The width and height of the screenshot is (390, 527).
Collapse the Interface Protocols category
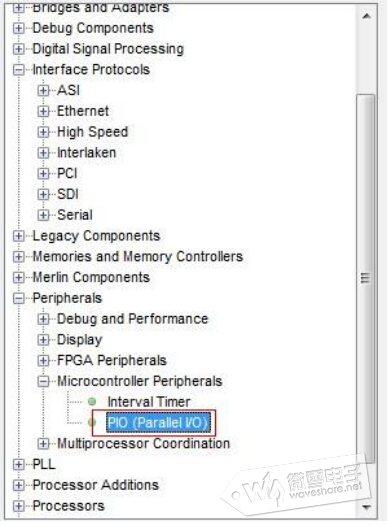pyautogui.click(x=18, y=70)
